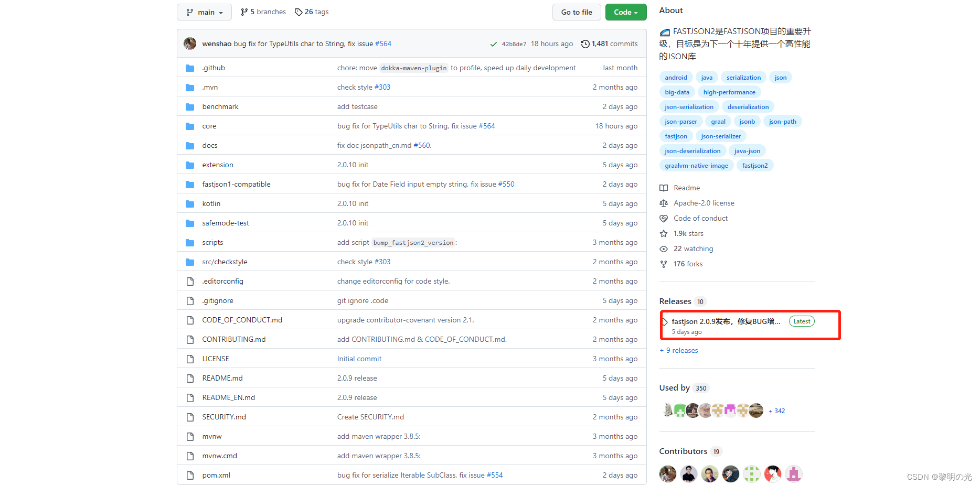This screenshot has height=486, width=980.
Task: Open the Go to file button
Action: 576,12
